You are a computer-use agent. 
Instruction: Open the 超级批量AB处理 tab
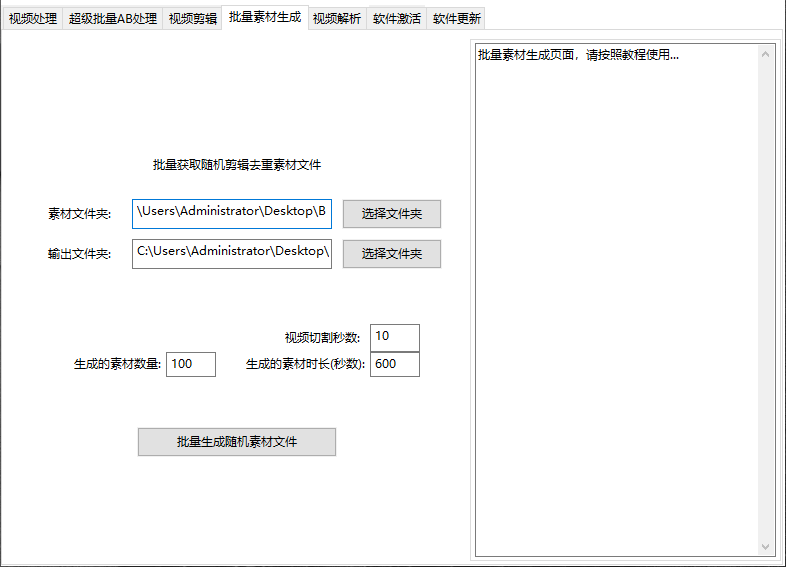113,19
